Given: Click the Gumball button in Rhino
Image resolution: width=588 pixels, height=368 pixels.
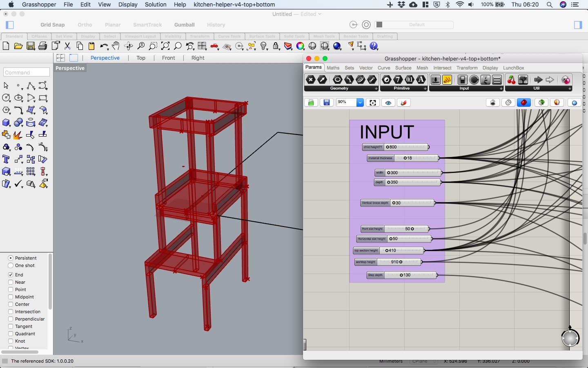Looking at the screenshot, I should point(184,25).
